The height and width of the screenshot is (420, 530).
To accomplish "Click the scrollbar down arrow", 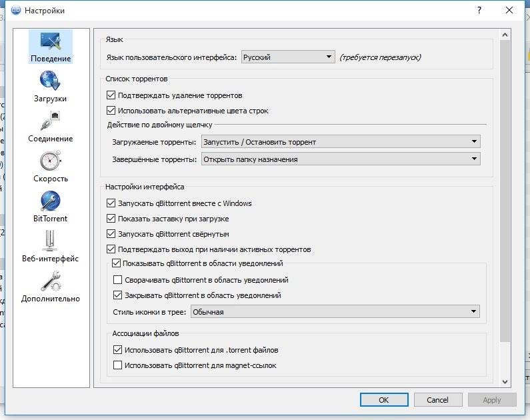I will (505, 382).
